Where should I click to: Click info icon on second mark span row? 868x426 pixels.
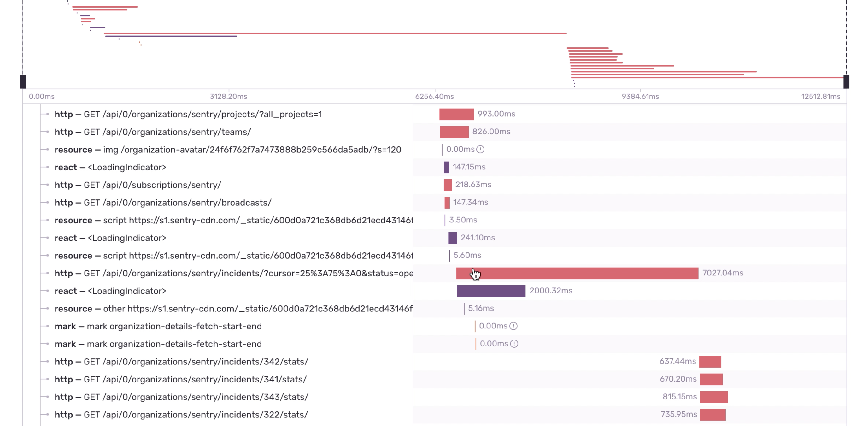tap(514, 344)
